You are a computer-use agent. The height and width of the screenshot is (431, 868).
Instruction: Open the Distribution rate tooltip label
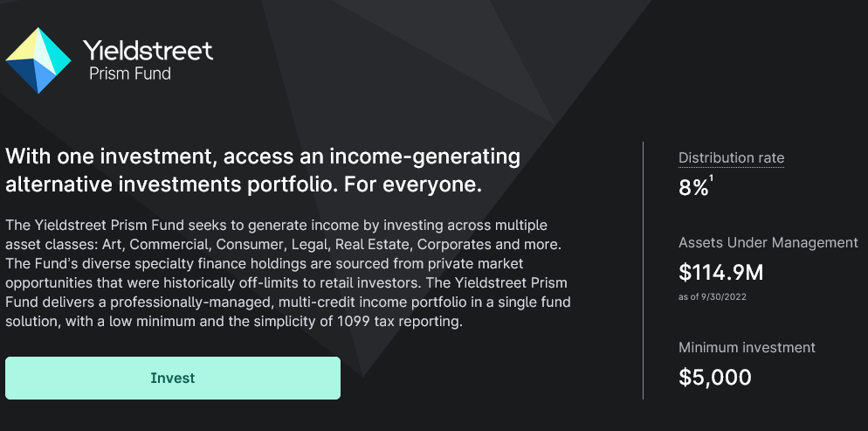click(x=731, y=158)
